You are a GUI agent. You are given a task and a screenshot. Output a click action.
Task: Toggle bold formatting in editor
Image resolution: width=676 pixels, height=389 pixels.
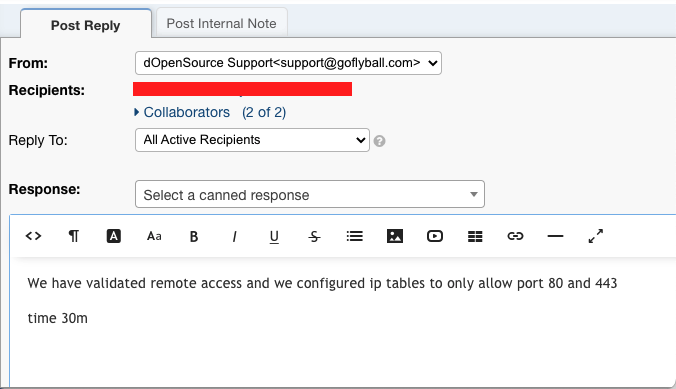194,236
